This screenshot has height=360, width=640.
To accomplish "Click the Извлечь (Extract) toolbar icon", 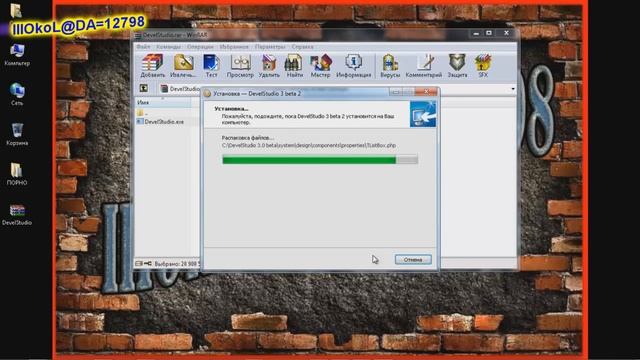I will 183,66.
